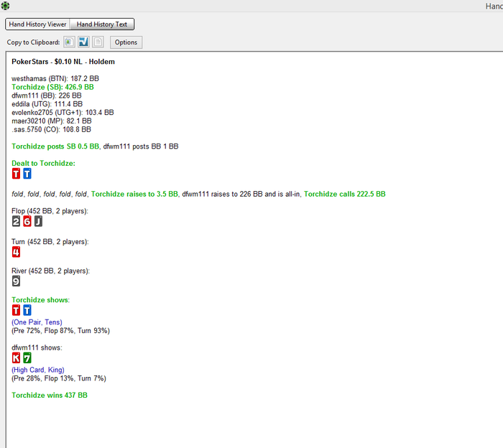503x448 pixels.
Task: Click the Dealt to Torchidze heading
Action: [x=43, y=164]
